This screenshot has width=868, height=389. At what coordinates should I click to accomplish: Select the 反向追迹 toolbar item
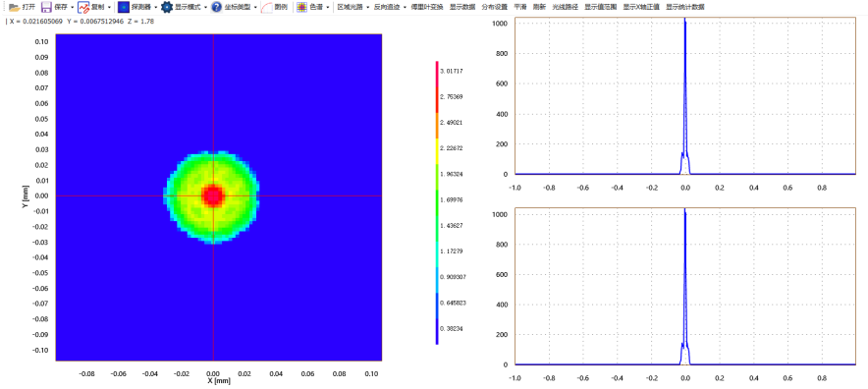[x=387, y=7]
